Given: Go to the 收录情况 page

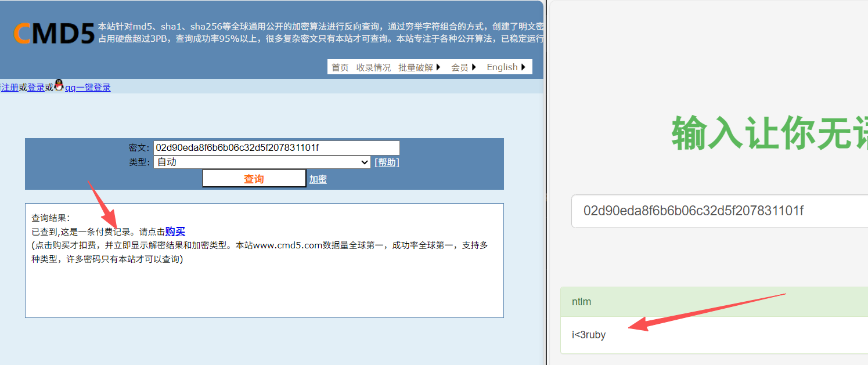Looking at the screenshot, I should point(373,67).
